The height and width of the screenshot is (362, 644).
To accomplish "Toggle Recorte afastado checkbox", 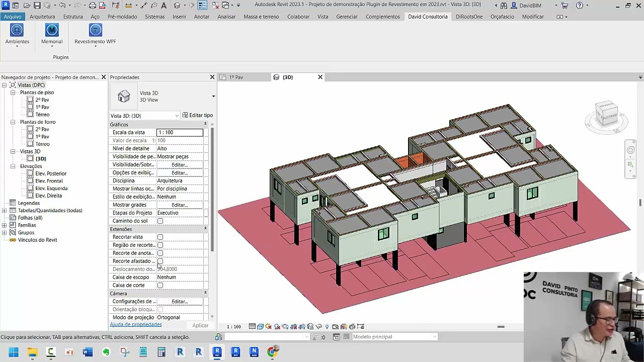I will click(160, 261).
